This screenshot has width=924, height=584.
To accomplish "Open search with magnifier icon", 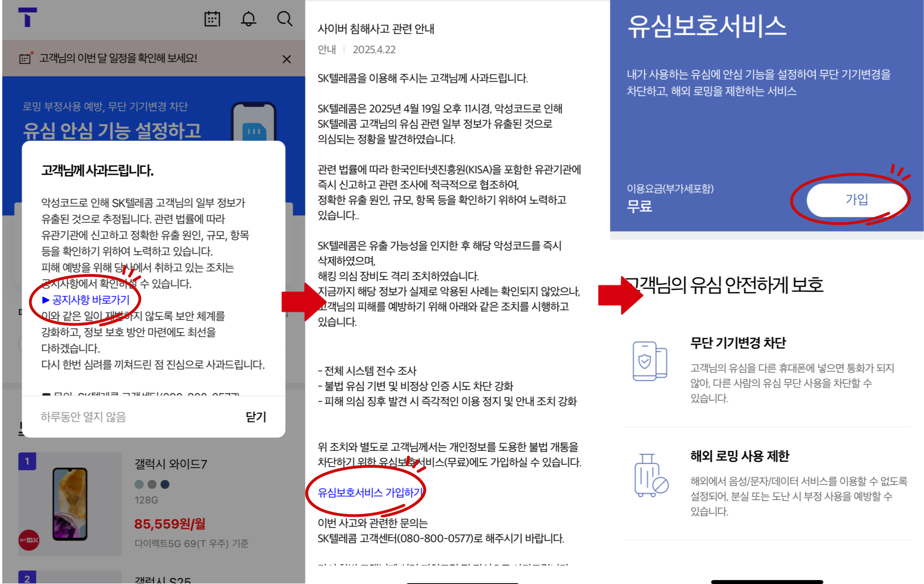I will tap(284, 18).
